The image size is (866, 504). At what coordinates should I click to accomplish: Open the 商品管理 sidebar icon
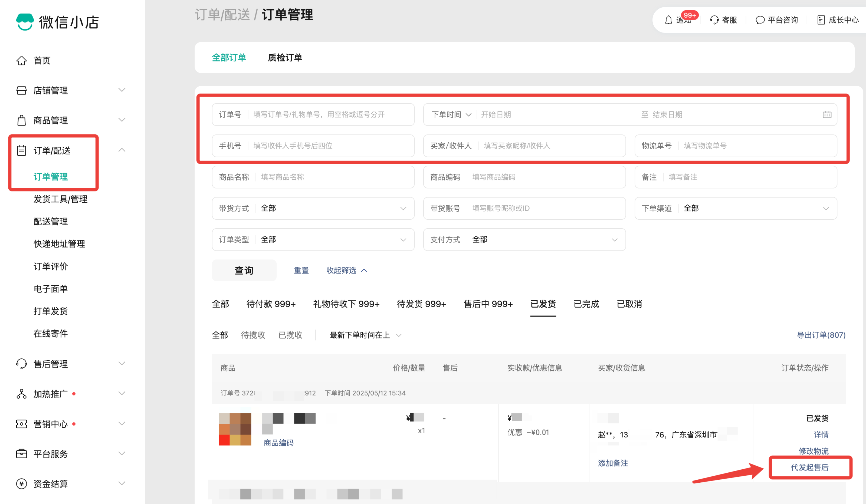[21, 120]
